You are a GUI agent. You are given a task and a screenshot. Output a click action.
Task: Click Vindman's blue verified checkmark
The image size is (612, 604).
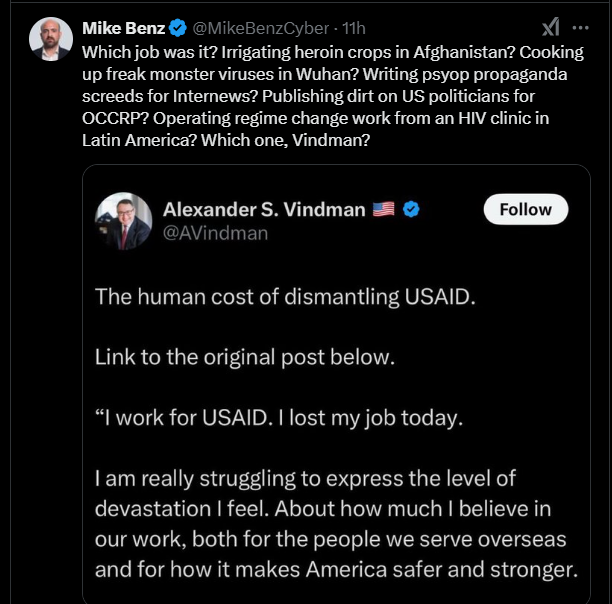[x=411, y=209]
